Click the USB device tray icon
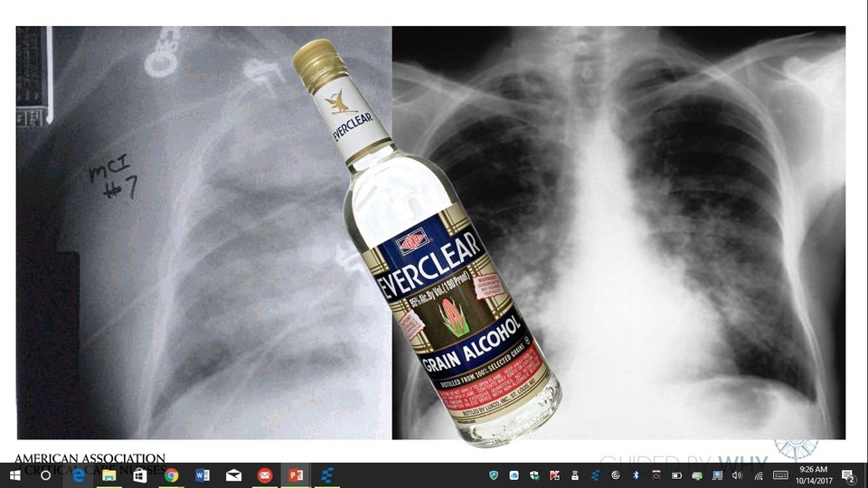The image size is (868, 488). pos(575,475)
